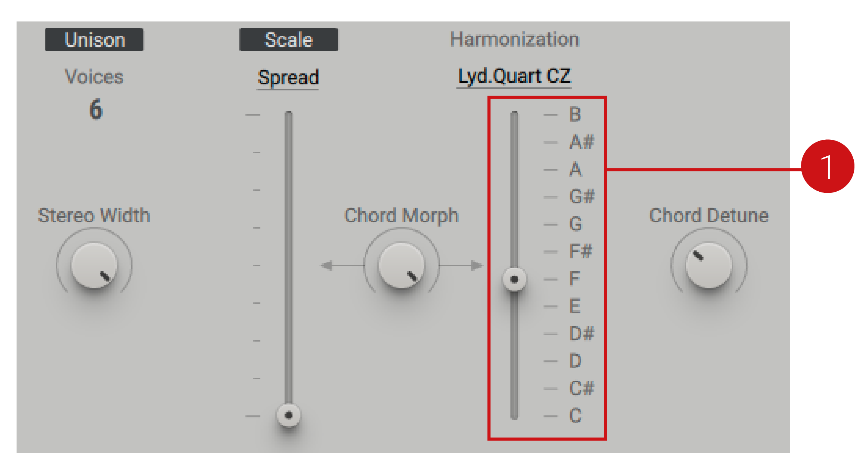Open the Spread value selector
The width and height of the screenshot is (868, 473).
pyautogui.click(x=288, y=78)
